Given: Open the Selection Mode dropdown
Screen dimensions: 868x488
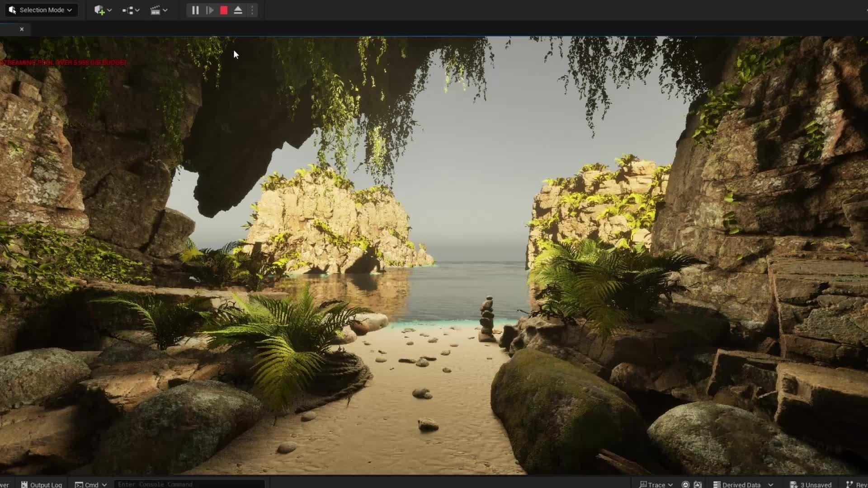Looking at the screenshot, I should 41,10.
